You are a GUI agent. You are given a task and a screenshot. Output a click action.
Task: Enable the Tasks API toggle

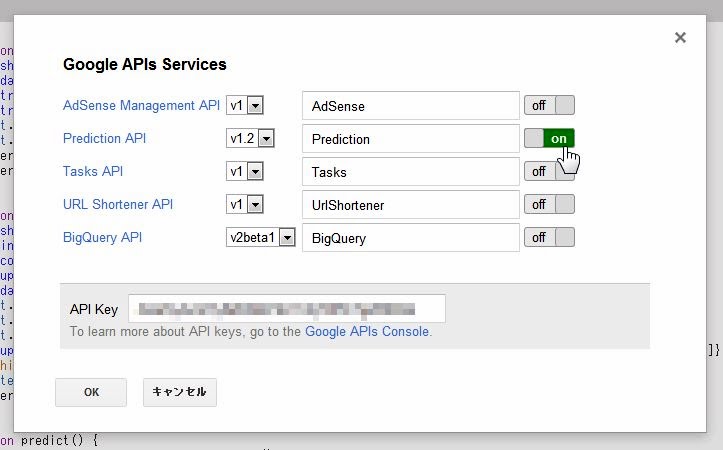click(549, 171)
